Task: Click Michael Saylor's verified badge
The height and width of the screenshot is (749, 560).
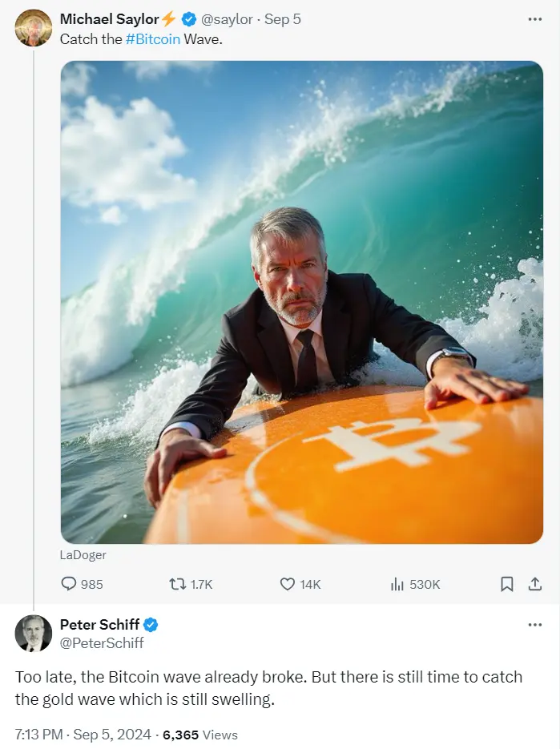Action: (x=189, y=19)
